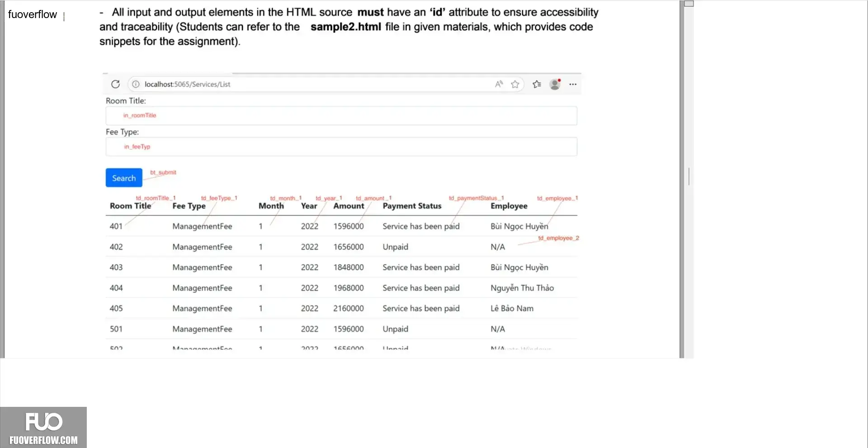Select the Payment Status column header
This screenshot has width=868, height=448.
412,206
